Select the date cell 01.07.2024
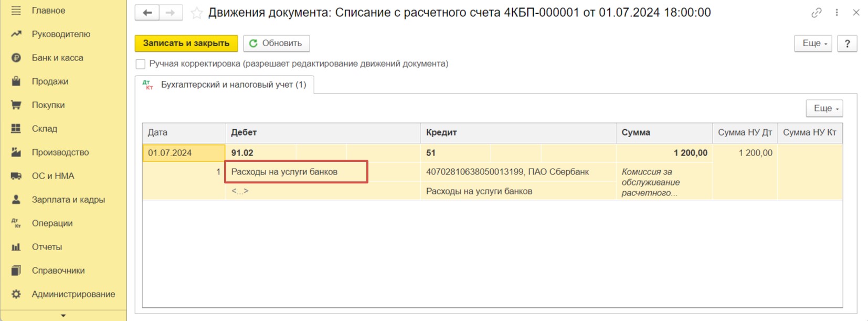The height and width of the screenshot is (321, 868). (184, 153)
